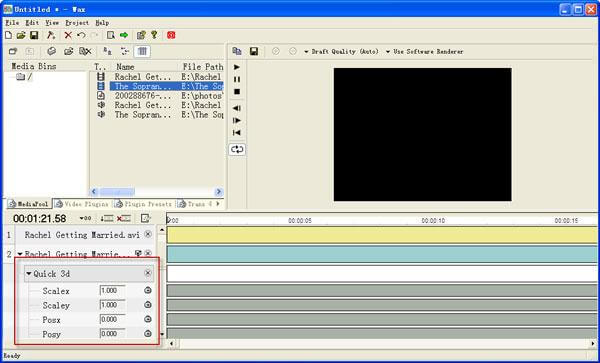
Task: Switch to the Video Plugins tab
Action: coord(82,204)
